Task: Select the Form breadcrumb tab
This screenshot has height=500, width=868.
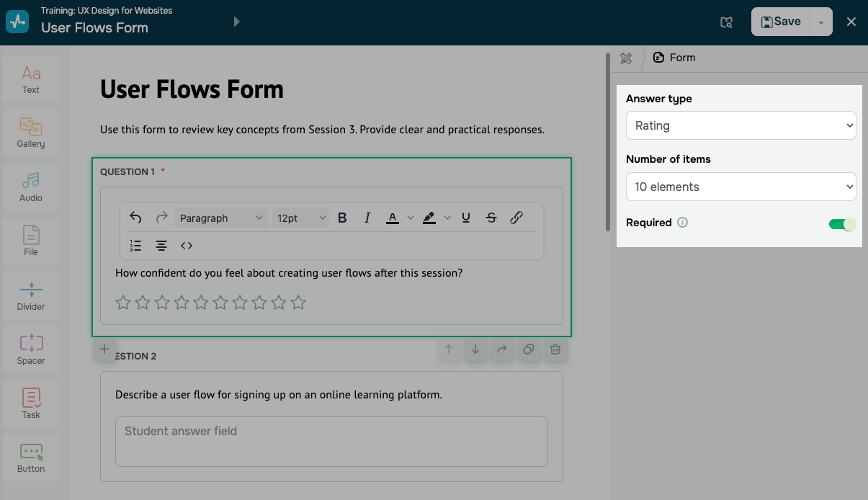Action: pyautogui.click(x=674, y=58)
